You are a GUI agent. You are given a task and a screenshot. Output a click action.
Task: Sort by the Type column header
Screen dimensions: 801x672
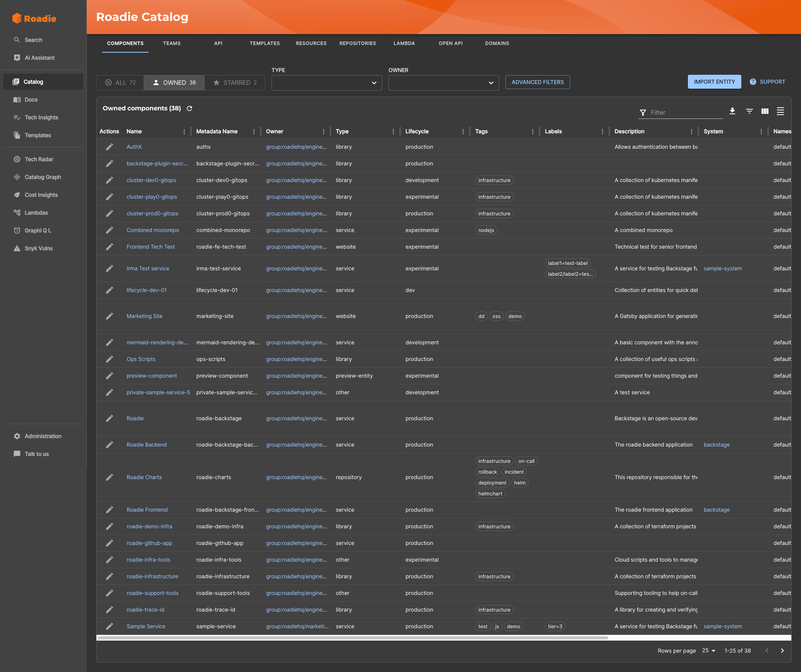pyautogui.click(x=342, y=131)
